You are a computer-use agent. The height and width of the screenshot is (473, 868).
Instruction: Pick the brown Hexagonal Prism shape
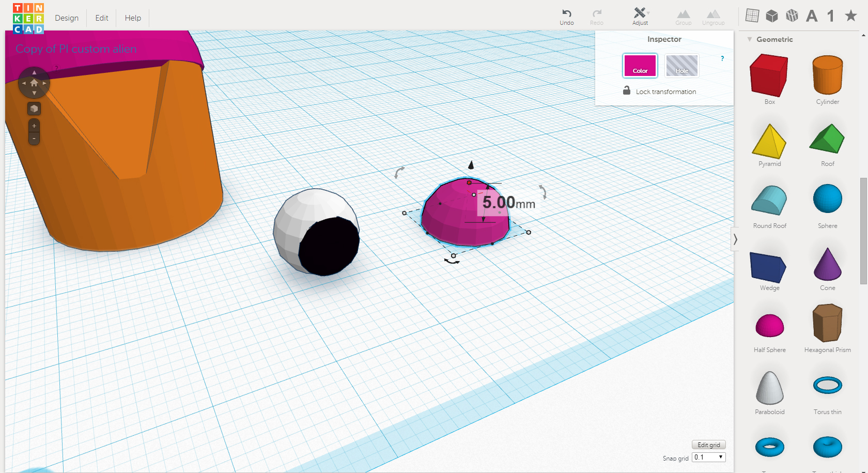click(x=827, y=323)
